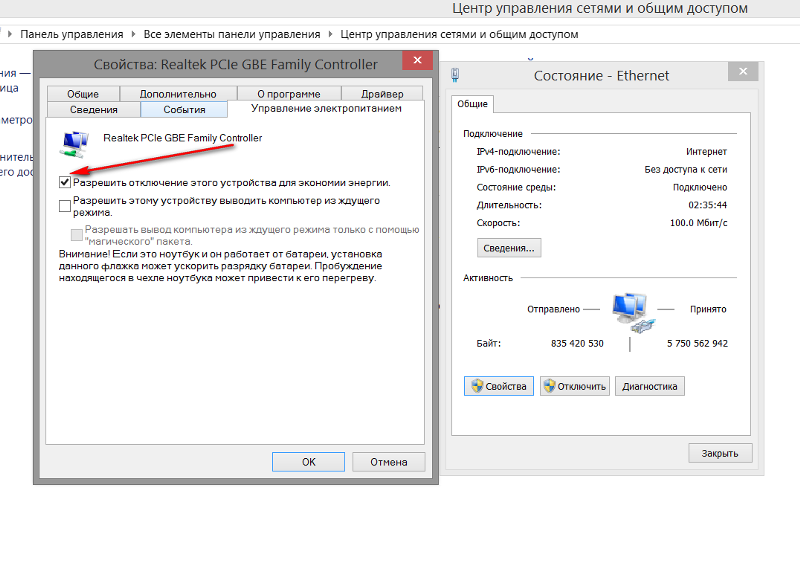
Task: Click 'Все элементы панели управления' breadcrumb
Action: pyautogui.click(x=232, y=34)
